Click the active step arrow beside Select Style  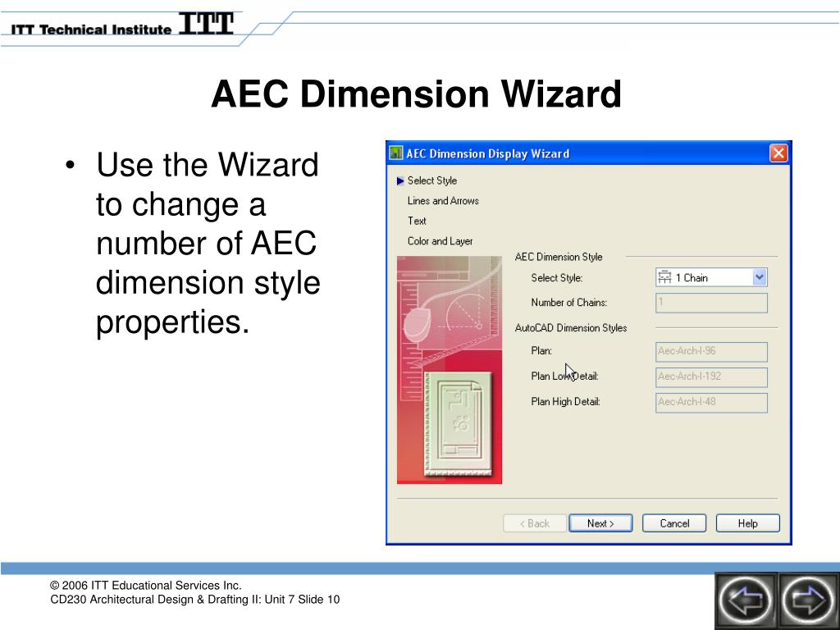coord(400,181)
